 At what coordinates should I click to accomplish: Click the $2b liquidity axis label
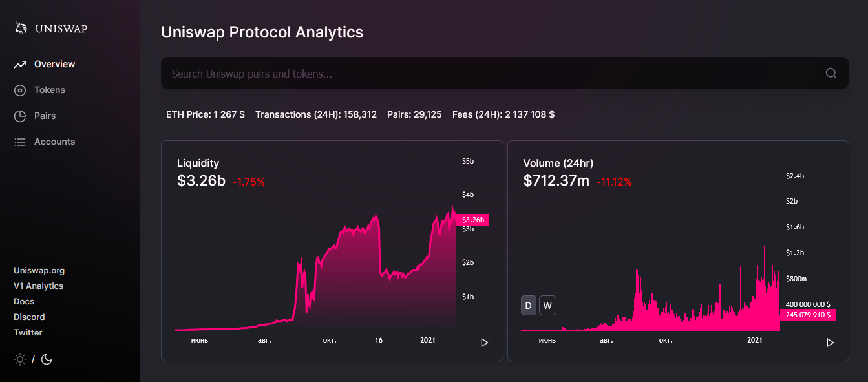click(x=468, y=263)
